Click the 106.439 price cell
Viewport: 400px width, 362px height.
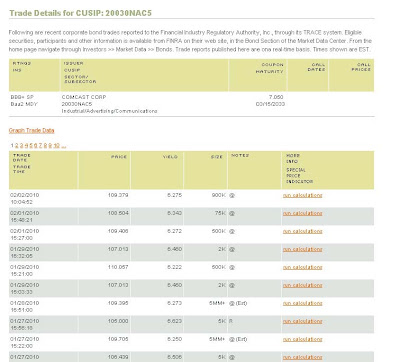[x=118, y=357]
